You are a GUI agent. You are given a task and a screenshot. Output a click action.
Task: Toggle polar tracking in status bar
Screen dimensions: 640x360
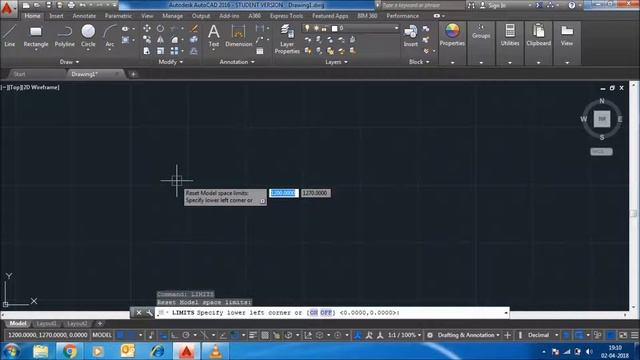point(186,335)
